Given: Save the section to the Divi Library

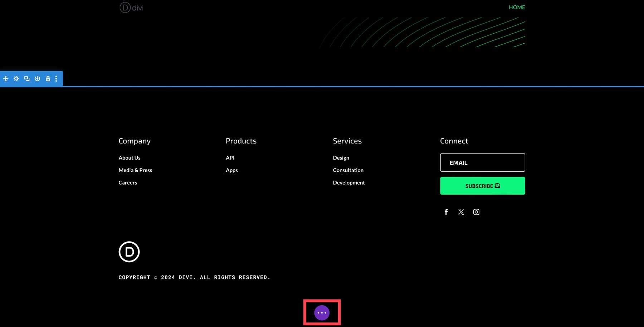Looking at the screenshot, I should click(x=38, y=78).
